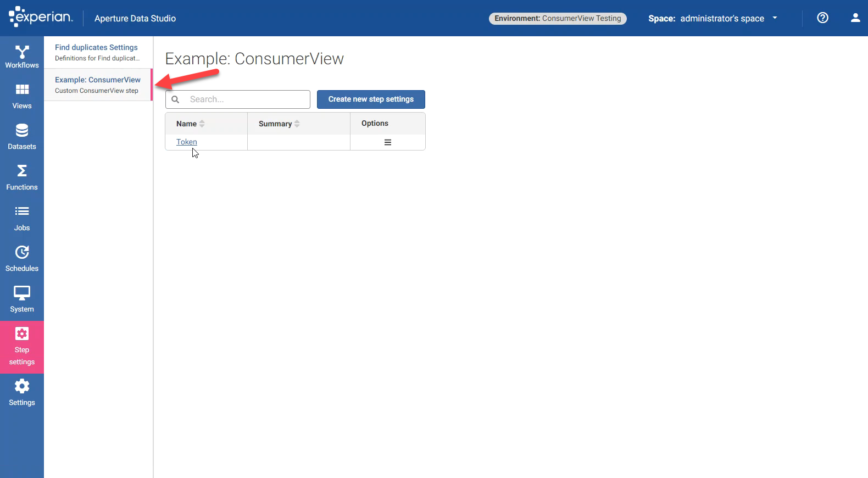The height and width of the screenshot is (478, 868).
Task: Sort the table by Name column
Action: tap(190, 124)
